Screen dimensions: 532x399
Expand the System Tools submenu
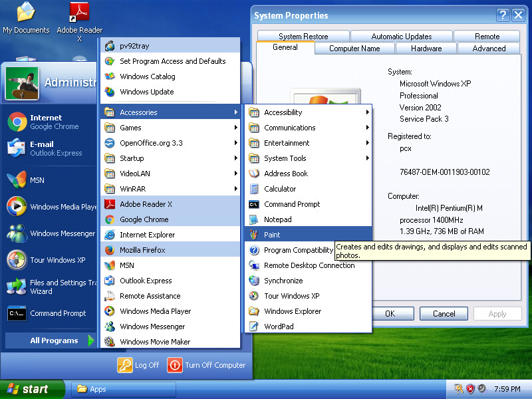(x=308, y=158)
